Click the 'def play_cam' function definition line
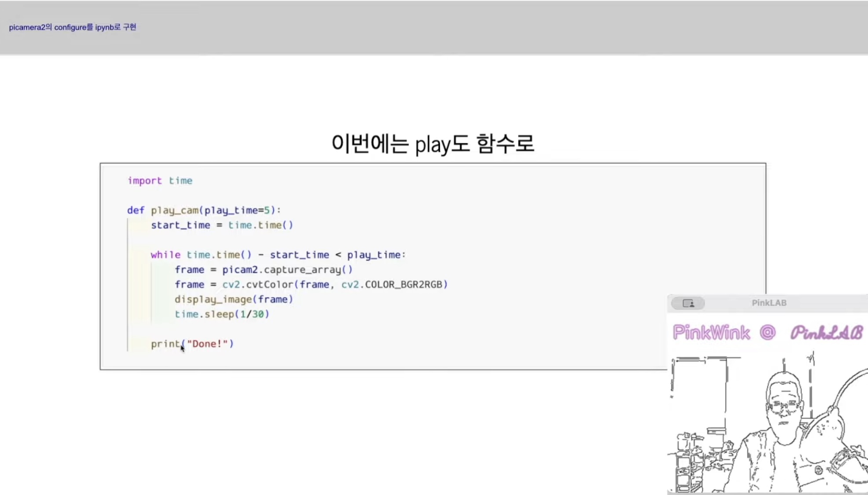This screenshot has height=495, width=868. [204, 210]
